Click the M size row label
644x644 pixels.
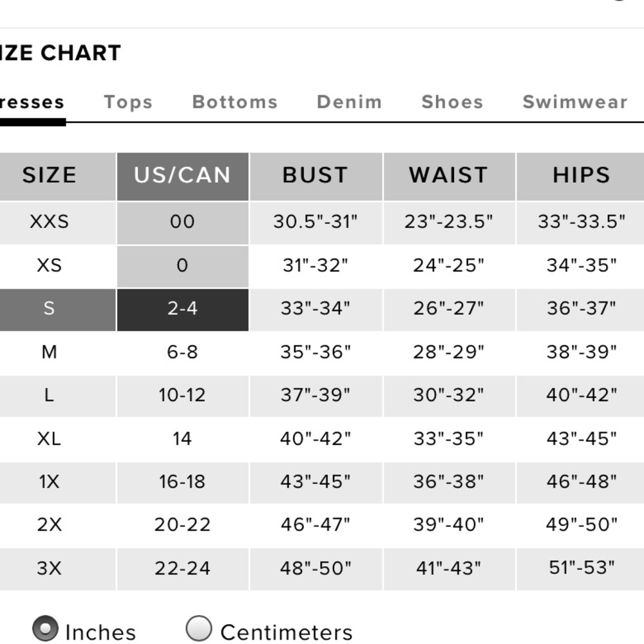(x=50, y=352)
